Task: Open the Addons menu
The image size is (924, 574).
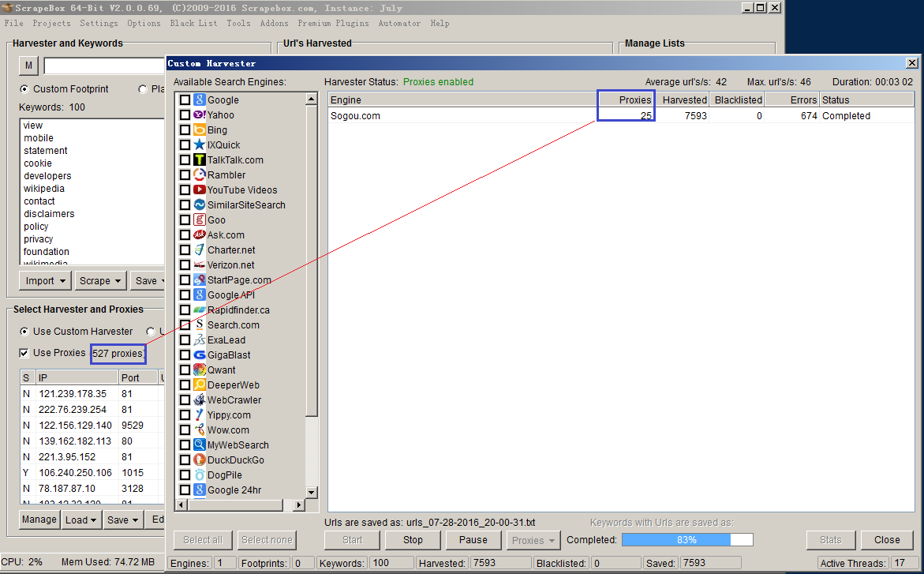Action: [x=274, y=23]
